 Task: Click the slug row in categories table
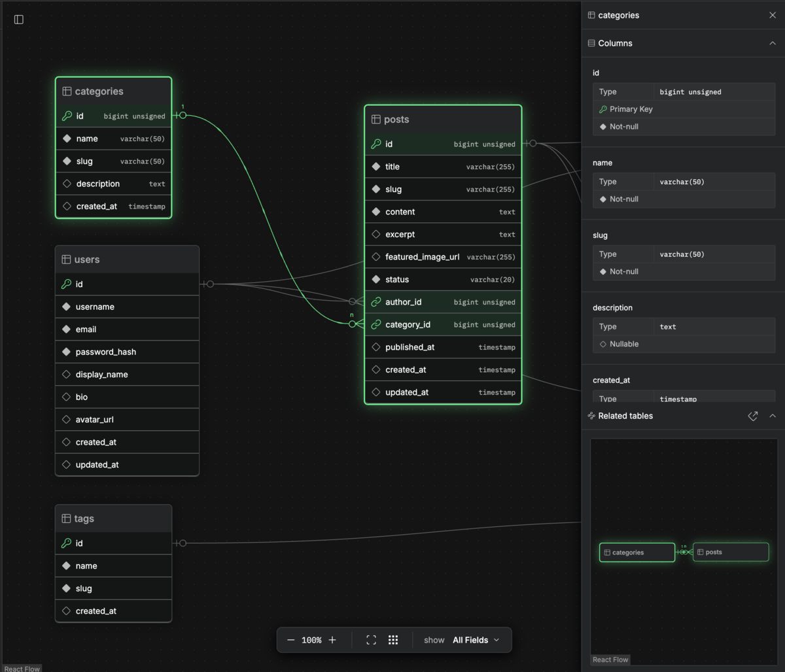114,161
